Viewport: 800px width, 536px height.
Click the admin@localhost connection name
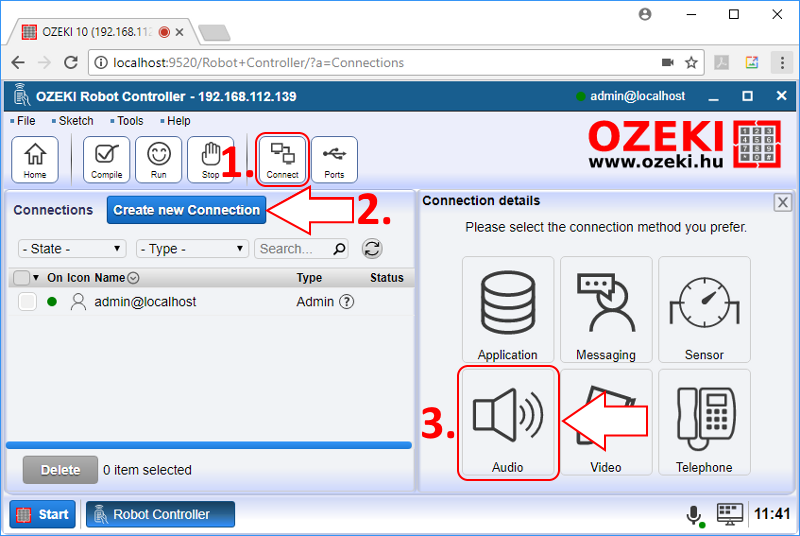point(145,302)
